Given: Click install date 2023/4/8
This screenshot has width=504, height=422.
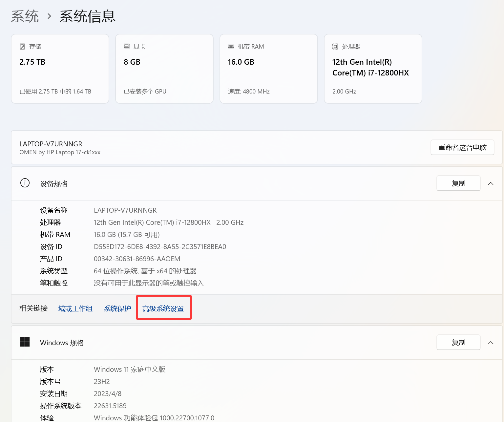Looking at the screenshot, I should coord(108,394).
